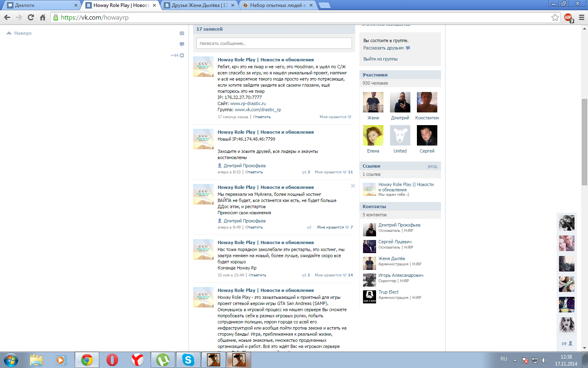Click the volume icon in system tray
This screenshot has width=588, height=368.
(x=544, y=360)
